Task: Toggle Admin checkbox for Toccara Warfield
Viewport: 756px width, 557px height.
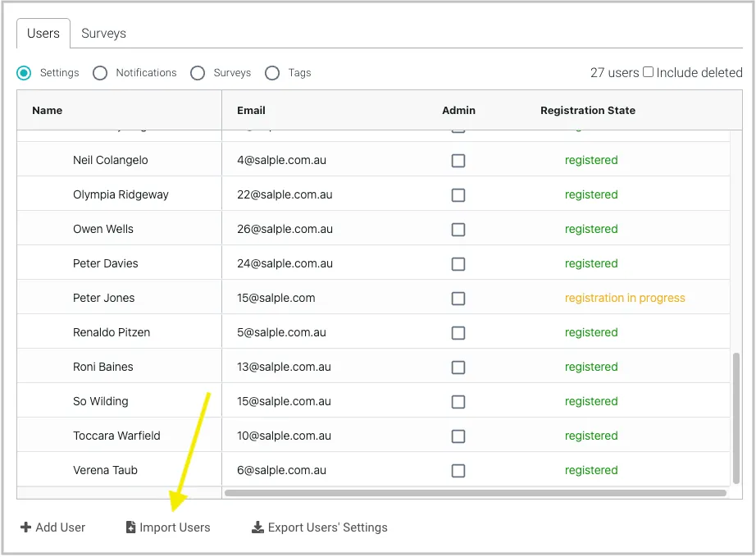Action: click(x=458, y=436)
